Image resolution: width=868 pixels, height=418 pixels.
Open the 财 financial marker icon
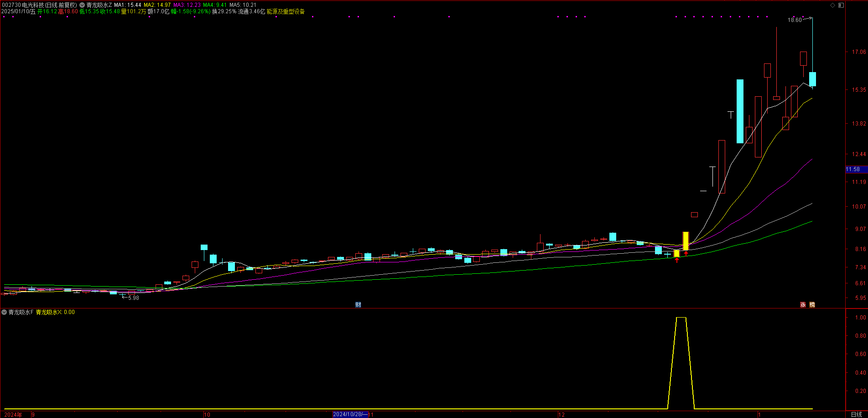(358, 305)
